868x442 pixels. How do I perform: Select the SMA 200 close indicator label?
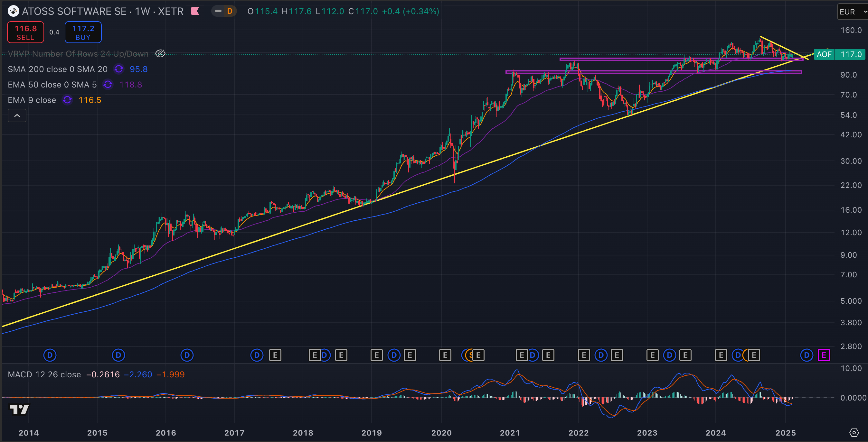click(x=58, y=69)
